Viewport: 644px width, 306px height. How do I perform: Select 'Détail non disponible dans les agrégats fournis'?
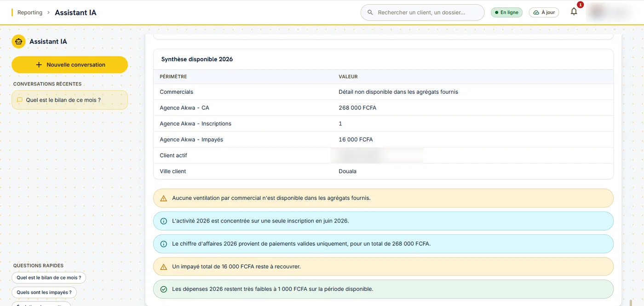click(x=398, y=92)
